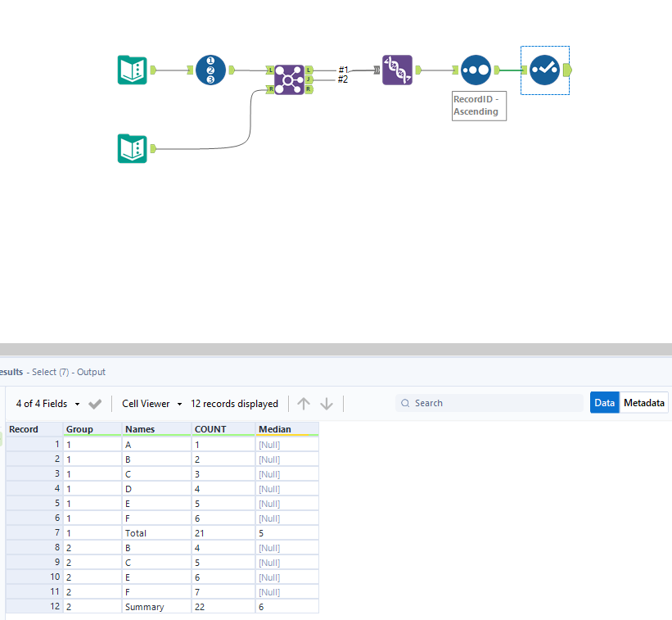The image size is (672, 620).
Task: Select the Sort tool with RecordID annotation
Action: [x=476, y=70]
